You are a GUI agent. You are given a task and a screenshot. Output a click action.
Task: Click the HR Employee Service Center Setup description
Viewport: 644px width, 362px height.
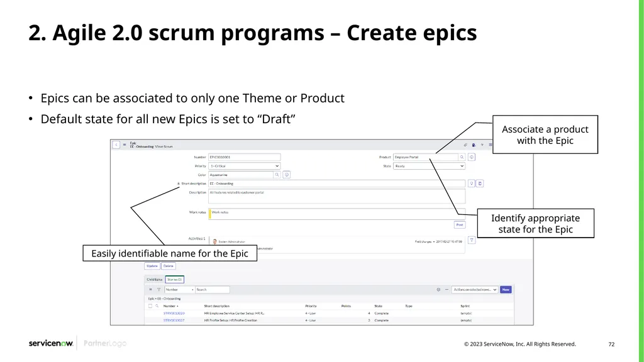[234, 314]
